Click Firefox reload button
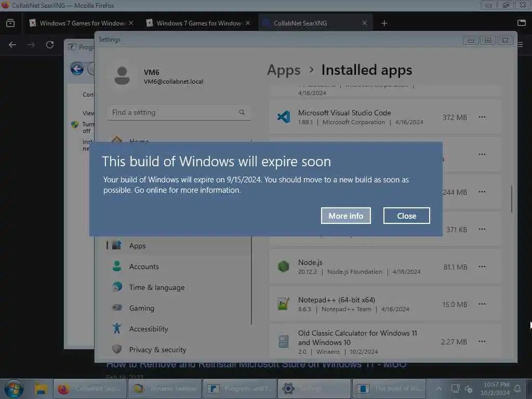 coord(50,45)
